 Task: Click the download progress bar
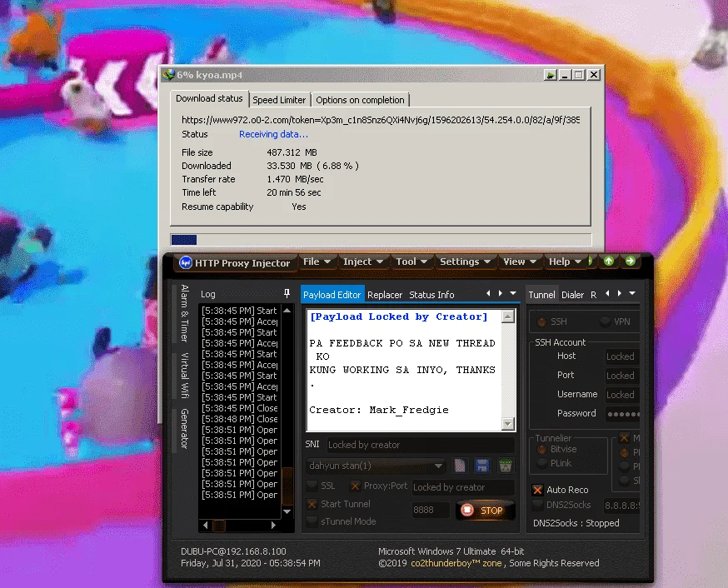coord(381,240)
